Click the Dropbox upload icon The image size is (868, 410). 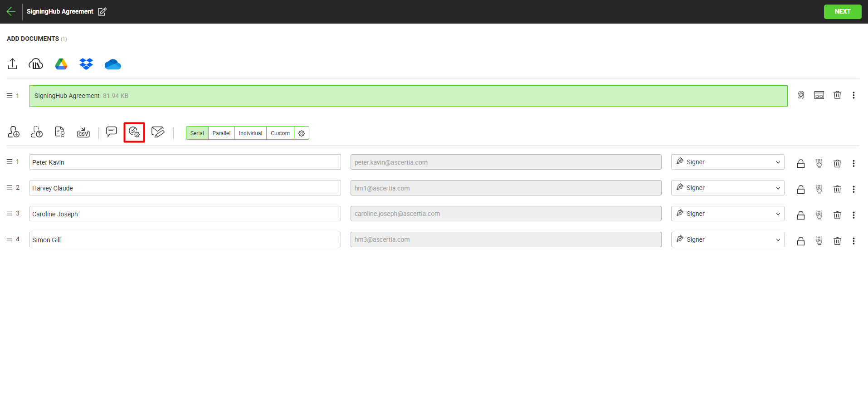[x=86, y=64]
